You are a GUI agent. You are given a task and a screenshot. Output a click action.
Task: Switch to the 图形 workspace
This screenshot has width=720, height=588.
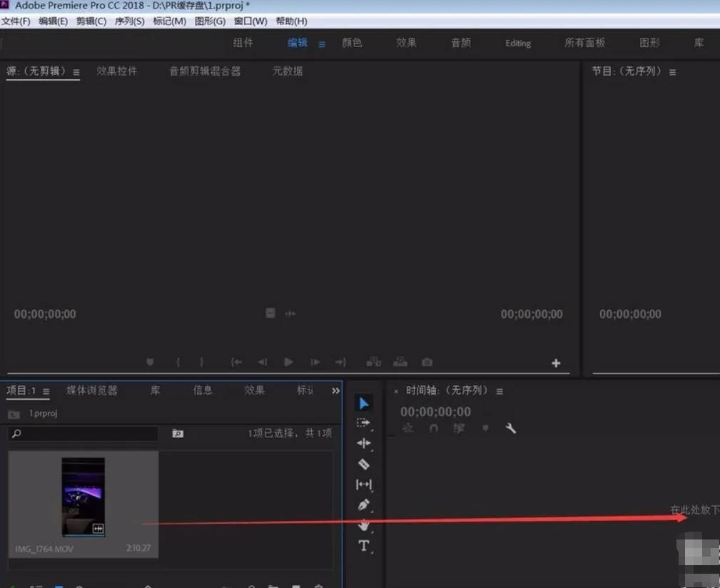coord(650,43)
